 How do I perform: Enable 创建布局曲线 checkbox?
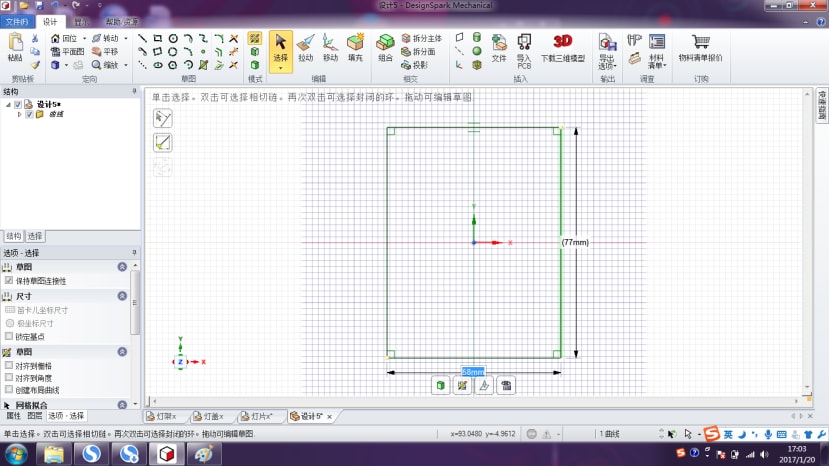click(9, 390)
